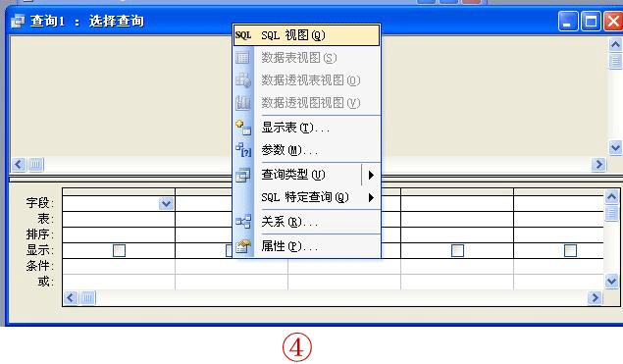Toggle 显示 checkbox in second grid column
Viewport: 623px width, 364px height.
click(230, 251)
